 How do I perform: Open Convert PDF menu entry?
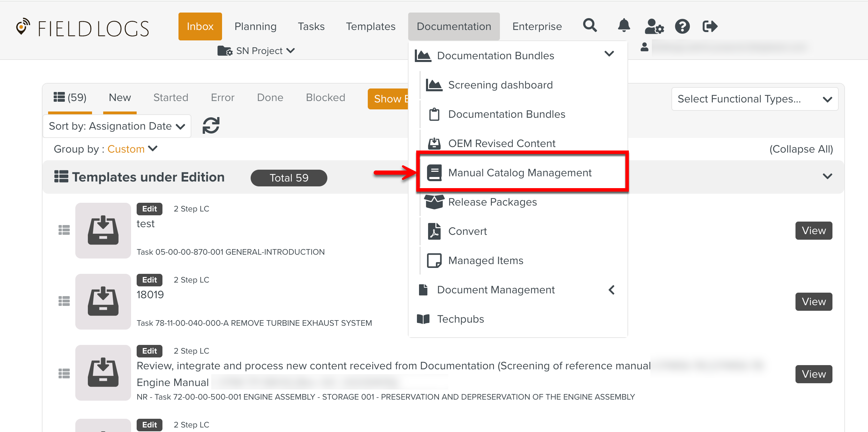pos(467,231)
